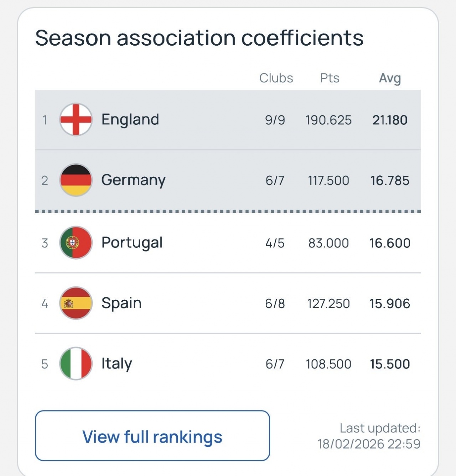456x476 pixels.
Task: Click the dotted qualification separator line
Action: [x=228, y=211]
